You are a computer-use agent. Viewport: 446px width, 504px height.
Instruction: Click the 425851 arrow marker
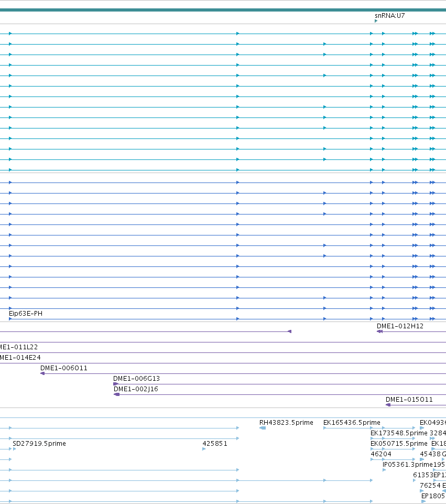pyautogui.click(x=204, y=449)
